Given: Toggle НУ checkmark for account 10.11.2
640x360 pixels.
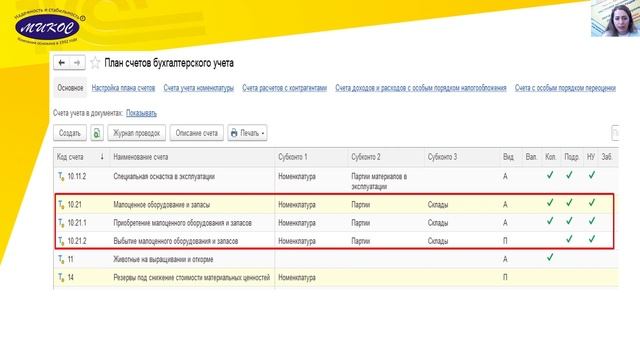Looking at the screenshot, I should point(592,175).
